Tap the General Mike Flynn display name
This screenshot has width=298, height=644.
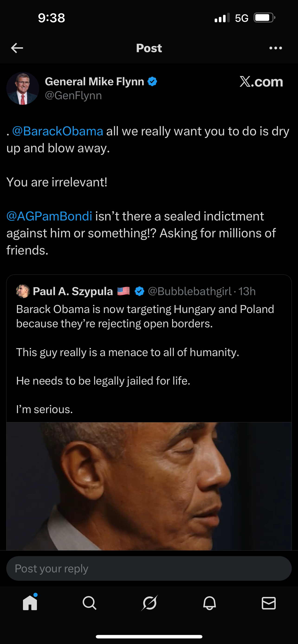[94, 82]
